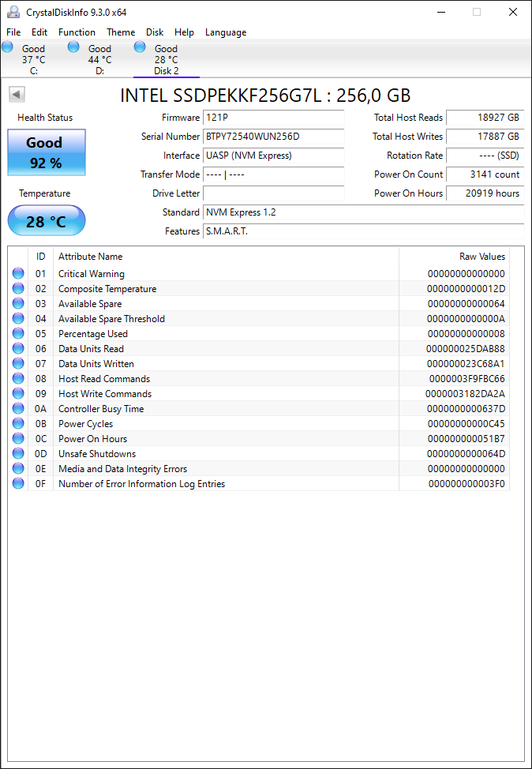Image resolution: width=532 pixels, height=769 pixels.
Task: Open the Help menu
Action: tap(185, 32)
